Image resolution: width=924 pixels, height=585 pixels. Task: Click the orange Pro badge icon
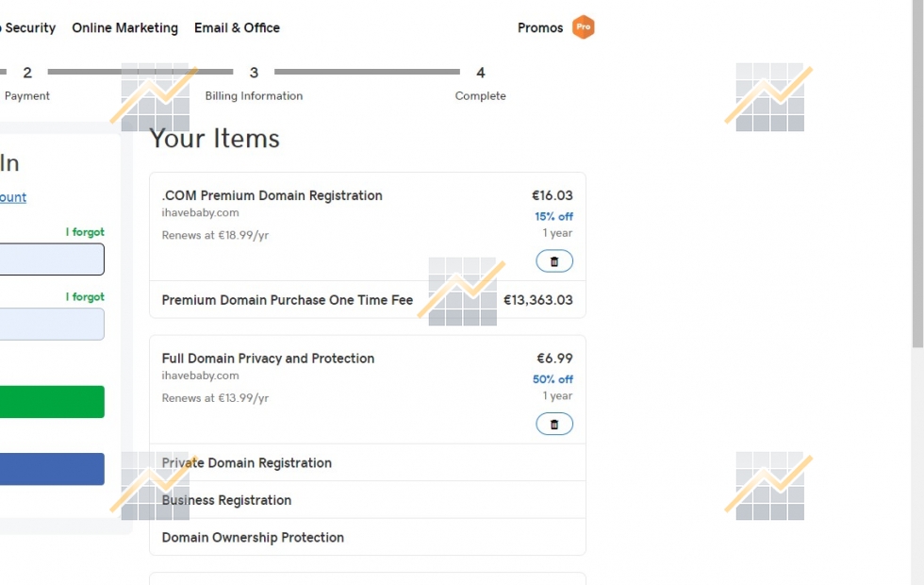pyautogui.click(x=584, y=27)
